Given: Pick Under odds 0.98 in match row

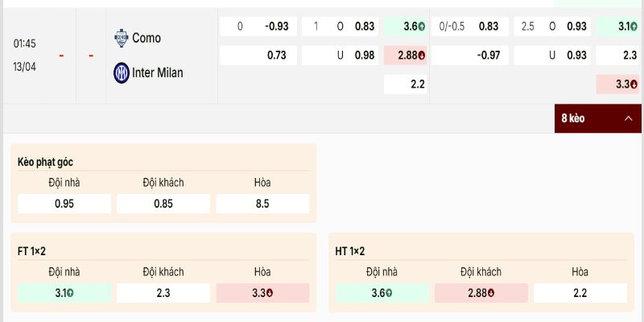Looking at the screenshot, I should click(x=365, y=56).
